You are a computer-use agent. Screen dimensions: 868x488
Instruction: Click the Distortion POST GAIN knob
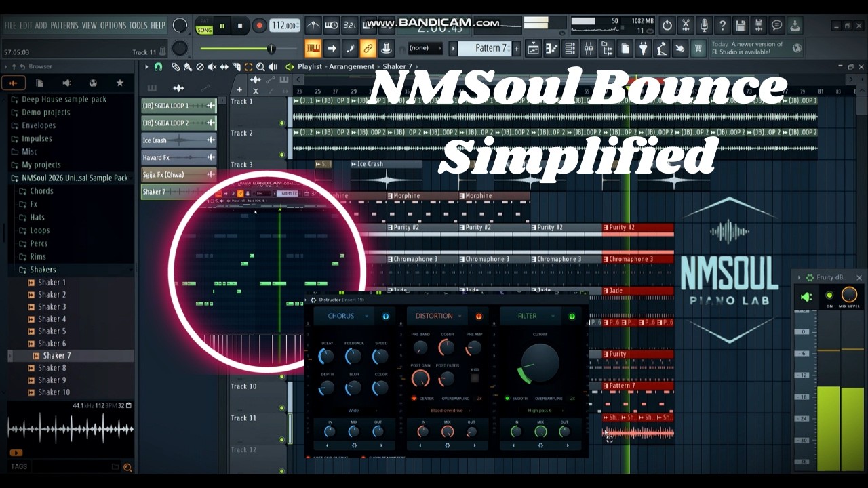pos(420,378)
